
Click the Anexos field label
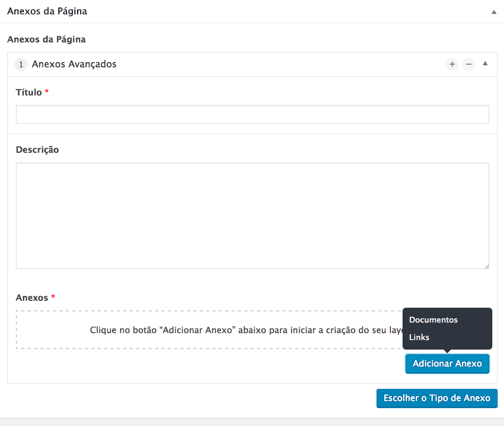32,298
